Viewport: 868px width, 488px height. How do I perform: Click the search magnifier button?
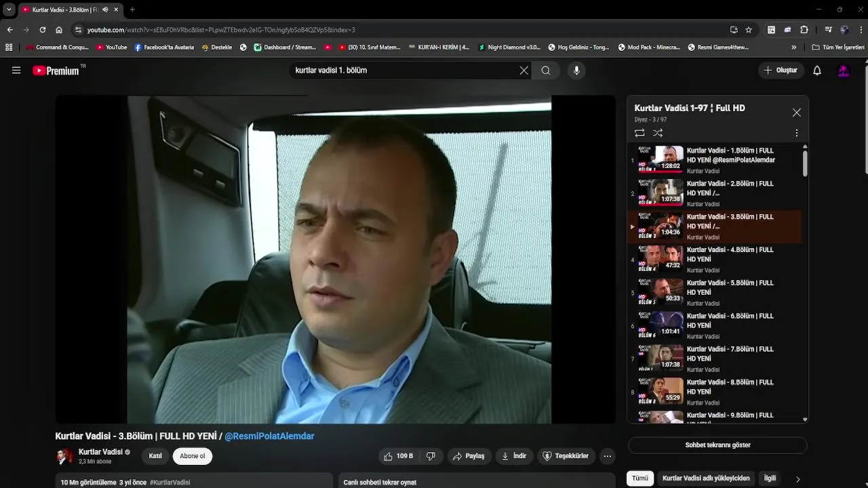(x=546, y=70)
